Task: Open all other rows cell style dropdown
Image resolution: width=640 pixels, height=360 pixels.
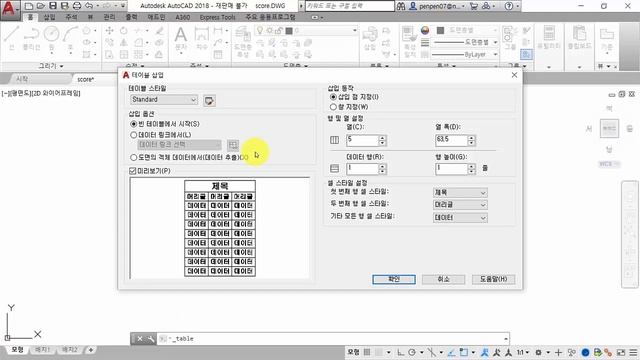Action: [x=460, y=218]
